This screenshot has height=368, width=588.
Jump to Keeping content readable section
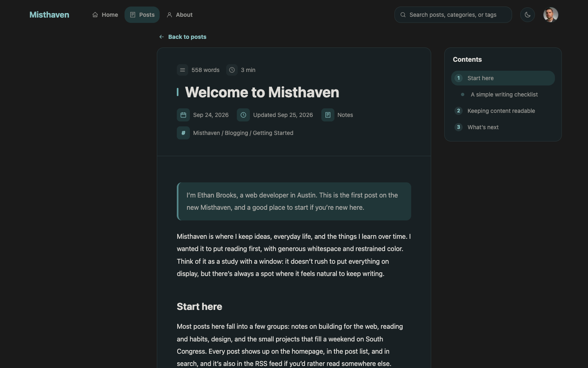click(x=503, y=111)
